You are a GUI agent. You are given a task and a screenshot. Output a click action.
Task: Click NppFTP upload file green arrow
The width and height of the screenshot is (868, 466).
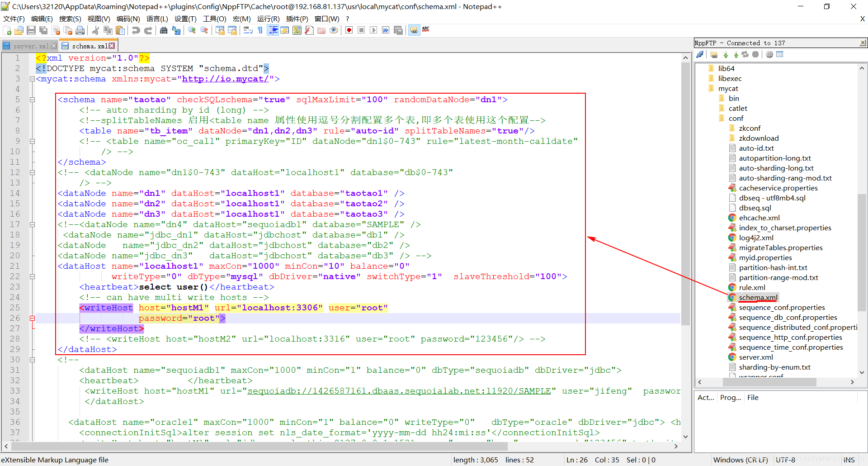tap(736, 55)
